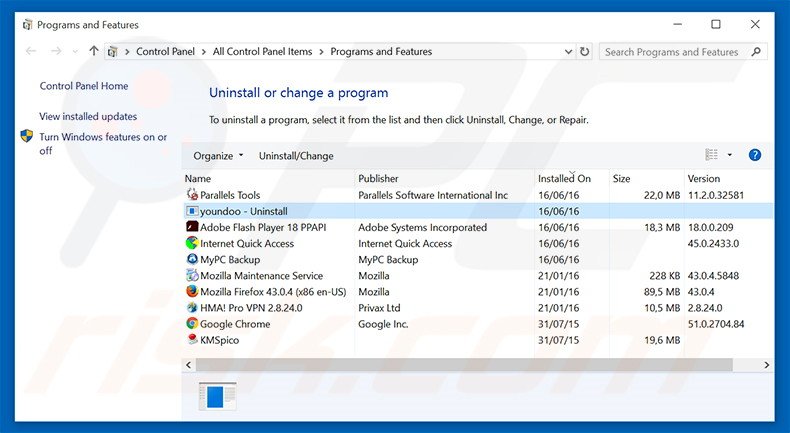Expand the chevron before Control Panel breadcrumb

tap(127, 51)
